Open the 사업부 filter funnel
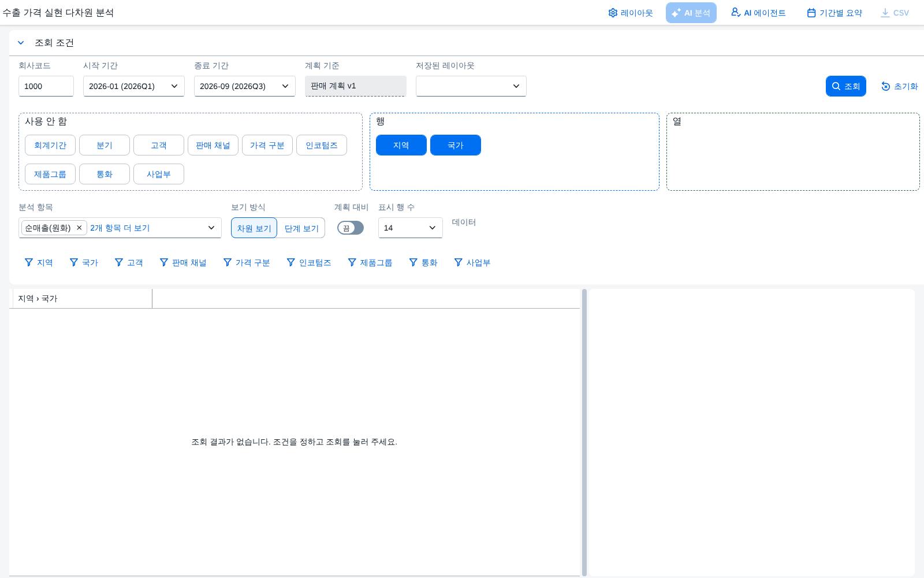924x578 pixels. pyautogui.click(x=472, y=262)
